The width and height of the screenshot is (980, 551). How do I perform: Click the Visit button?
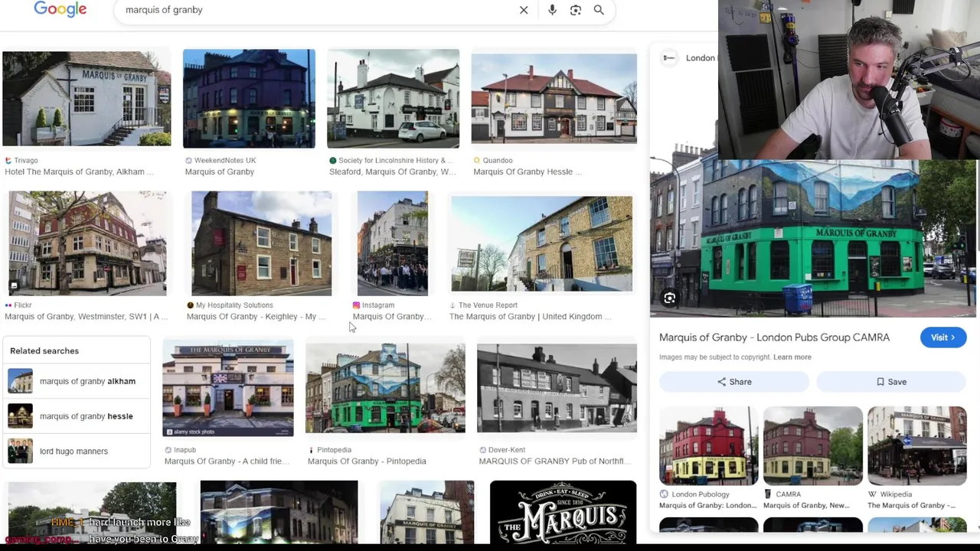coord(942,337)
